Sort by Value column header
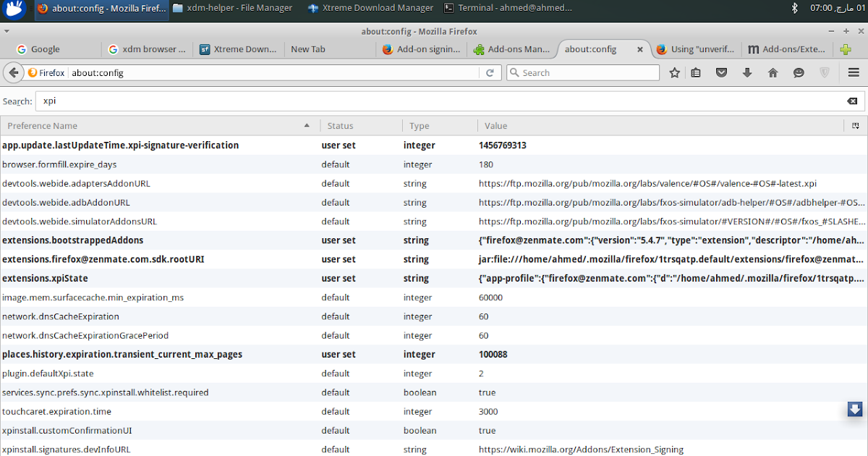Image resolution: width=868 pixels, height=456 pixels. 660,126
